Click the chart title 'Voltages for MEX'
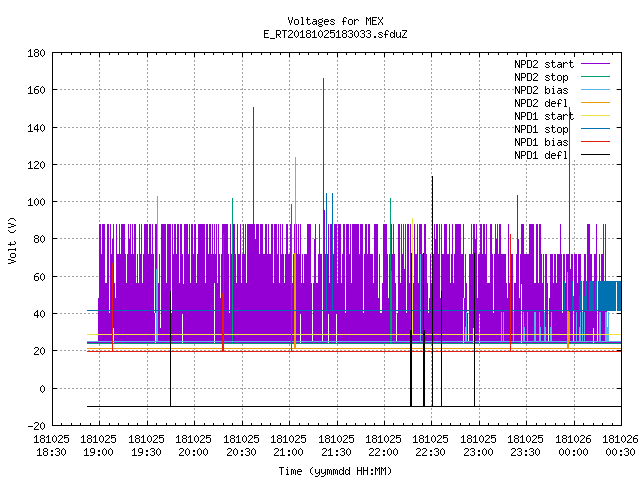Image resolution: width=640 pixels, height=480 pixels. pyautogui.click(x=335, y=21)
